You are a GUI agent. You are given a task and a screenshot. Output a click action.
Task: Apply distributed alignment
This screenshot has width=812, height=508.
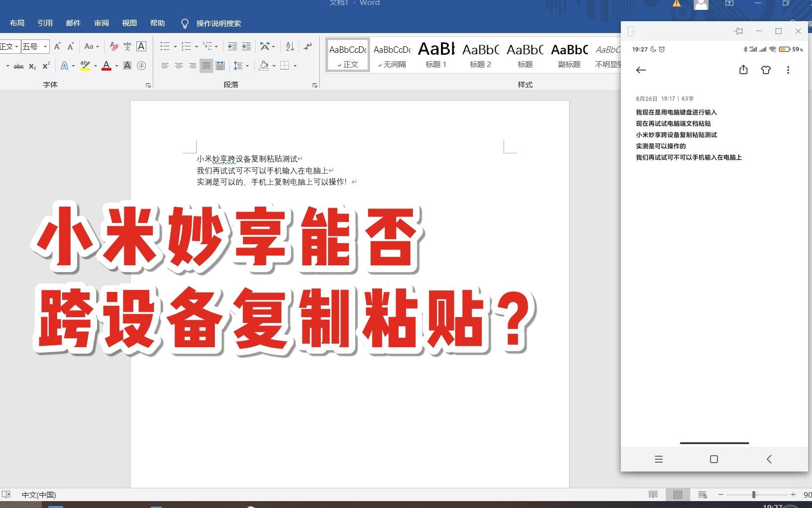(220, 66)
